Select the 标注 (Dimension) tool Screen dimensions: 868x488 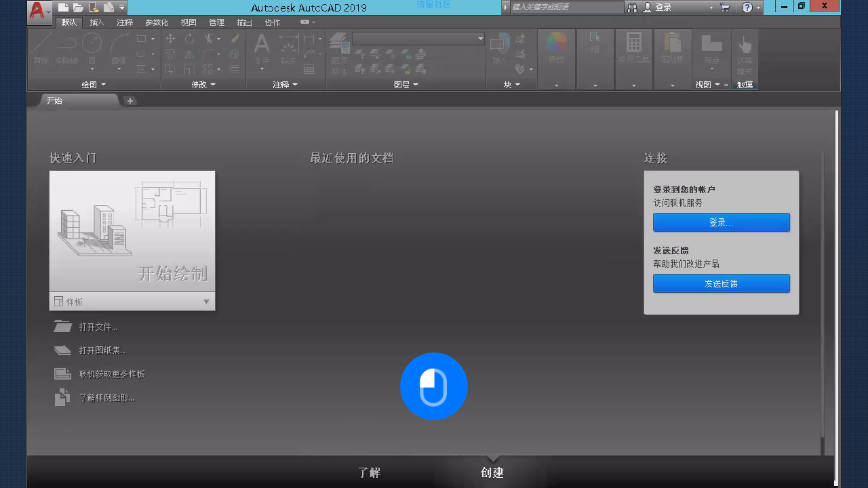click(x=288, y=48)
